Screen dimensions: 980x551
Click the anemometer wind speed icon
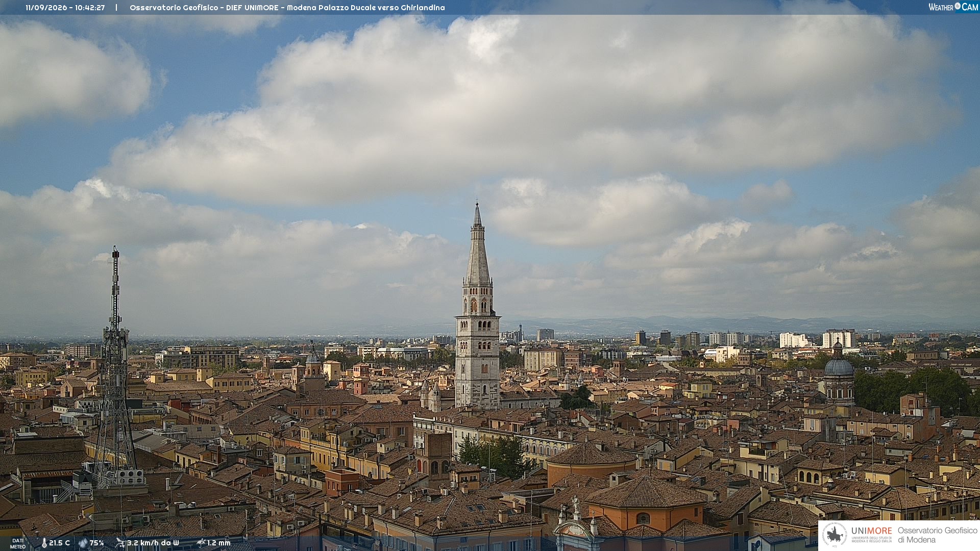(120, 543)
